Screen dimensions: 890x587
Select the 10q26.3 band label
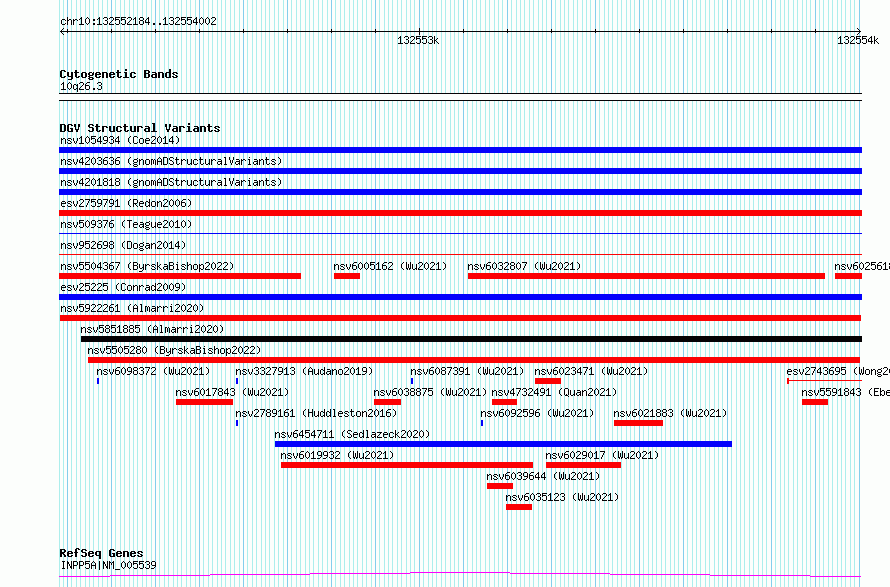point(81,86)
